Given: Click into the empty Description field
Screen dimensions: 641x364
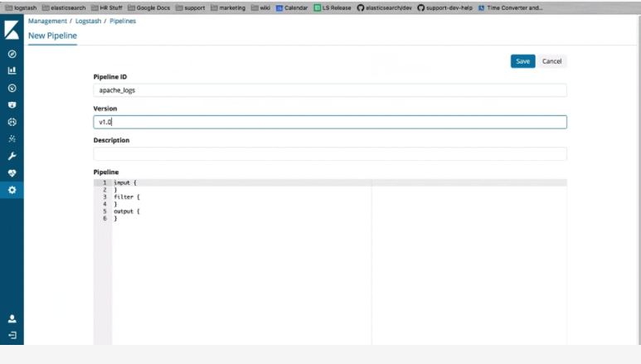Looking at the screenshot, I should click(329, 154).
